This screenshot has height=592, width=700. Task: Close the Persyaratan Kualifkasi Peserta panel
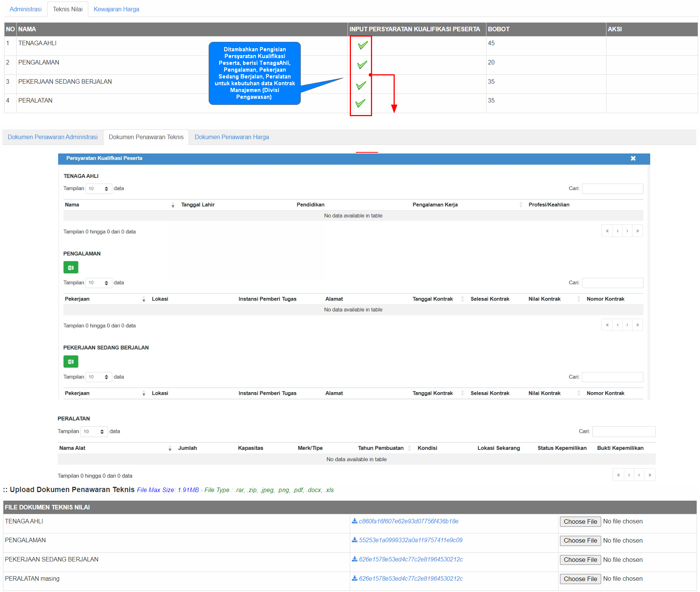(633, 158)
